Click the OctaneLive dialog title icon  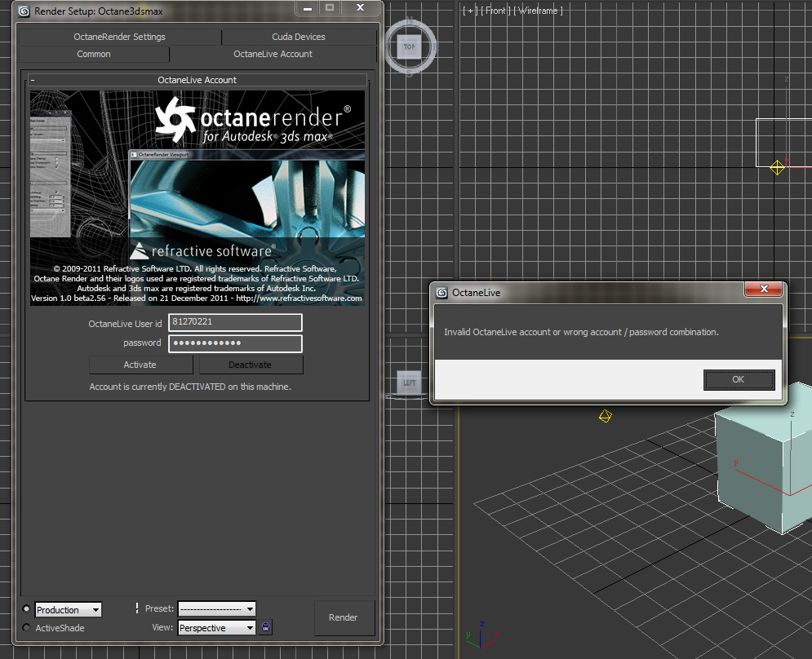(441, 293)
